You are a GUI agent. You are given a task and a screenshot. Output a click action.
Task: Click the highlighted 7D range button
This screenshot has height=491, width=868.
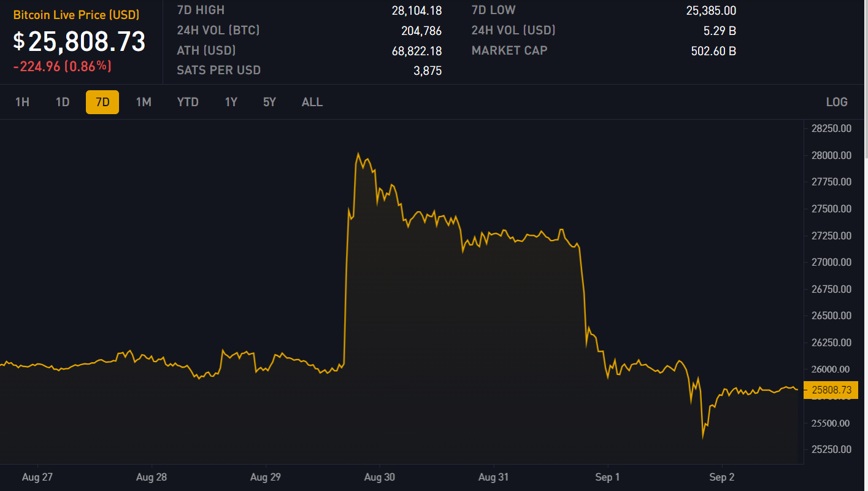point(102,102)
